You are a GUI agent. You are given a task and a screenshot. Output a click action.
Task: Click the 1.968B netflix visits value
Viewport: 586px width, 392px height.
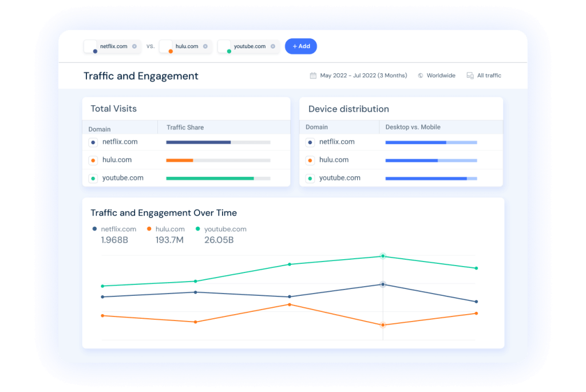[114, 240]
